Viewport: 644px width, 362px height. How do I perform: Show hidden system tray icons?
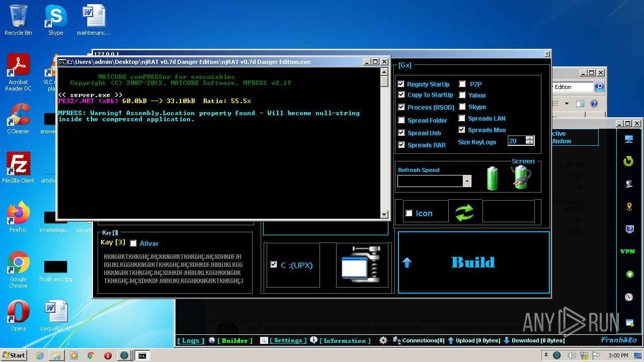(x=546, y=355)
